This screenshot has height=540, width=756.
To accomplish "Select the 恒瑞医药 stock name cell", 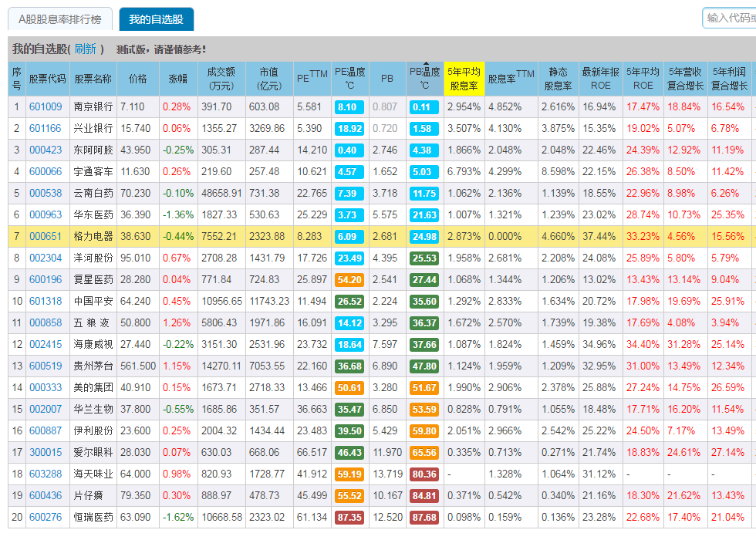I will click(x=93, y=518).
